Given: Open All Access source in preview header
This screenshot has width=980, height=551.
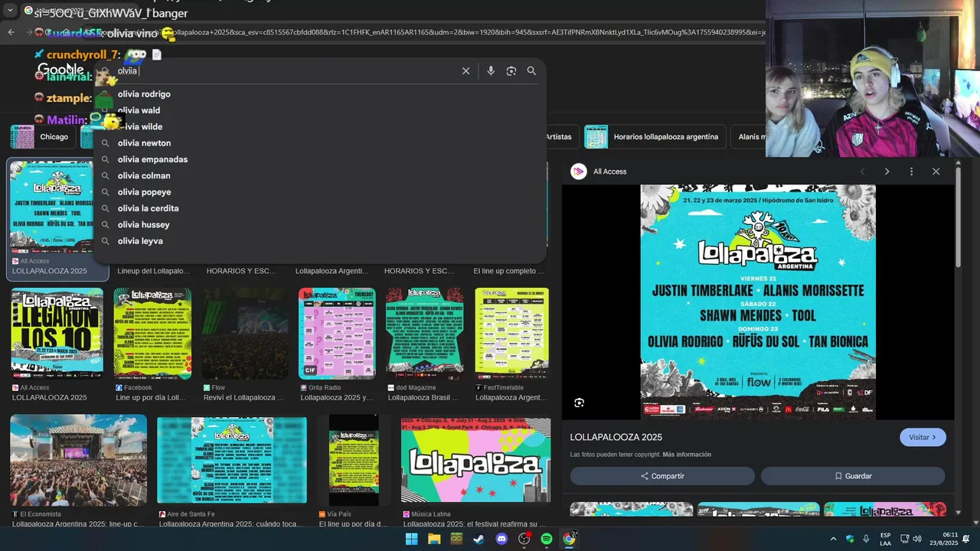Looking at the screenshot, I should [x=599, y=171].
